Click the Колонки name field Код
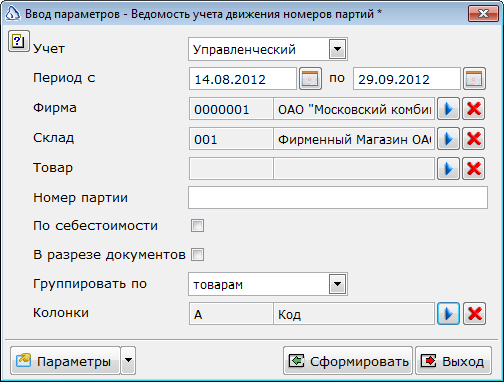Image resolution: width=504 pixels, height=382 pixels. (354, 313)
